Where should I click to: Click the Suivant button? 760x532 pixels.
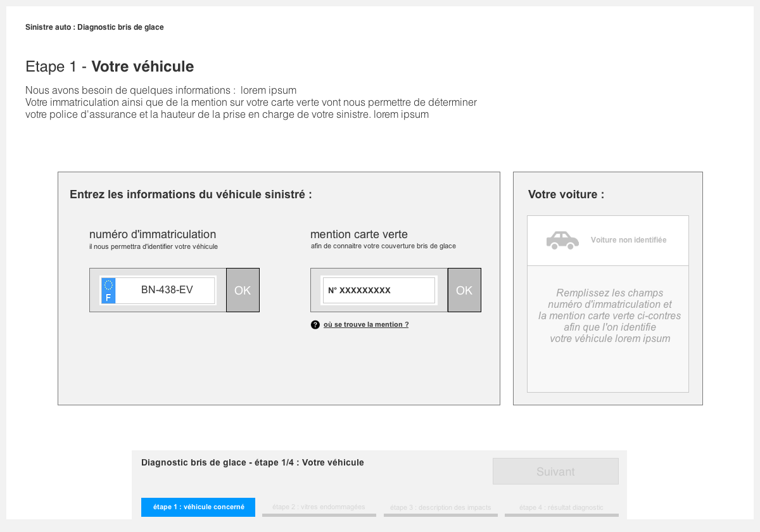tap(555, 471)
